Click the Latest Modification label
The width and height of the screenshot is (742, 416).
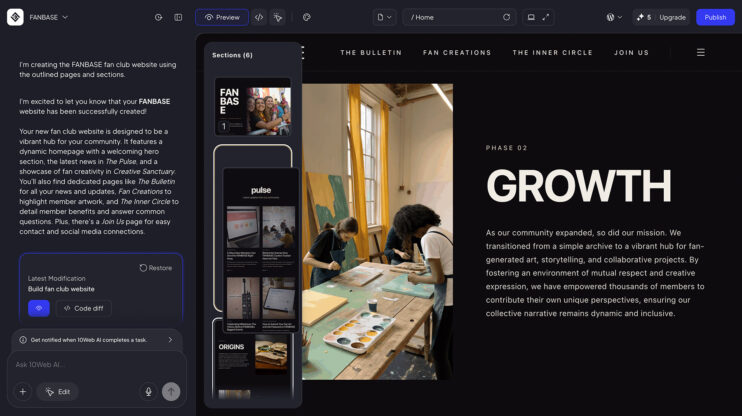(57, 278)
